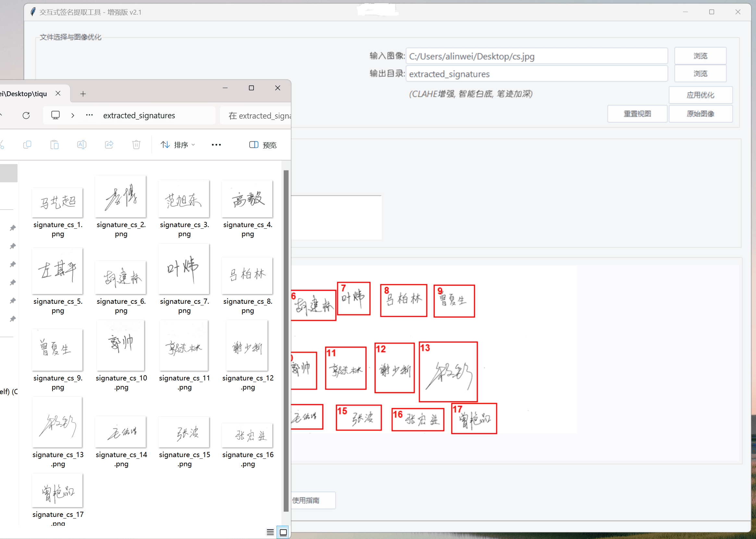Select signature box number 13 in canvas

(x=448, y=372)
